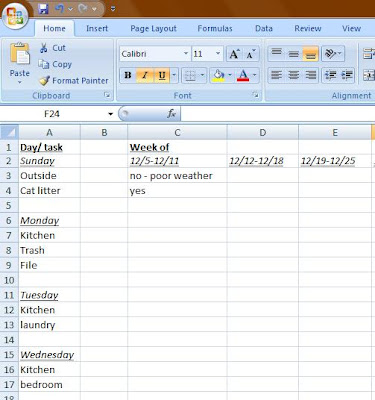
Task: Open the undo history dropdown arrow
Action: click(70, 9)
